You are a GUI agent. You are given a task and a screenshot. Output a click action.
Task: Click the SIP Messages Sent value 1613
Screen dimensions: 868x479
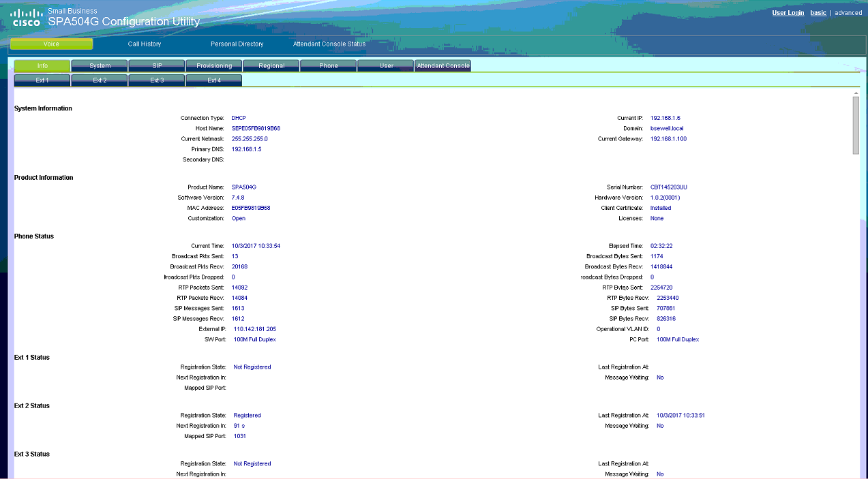point(238,308)
